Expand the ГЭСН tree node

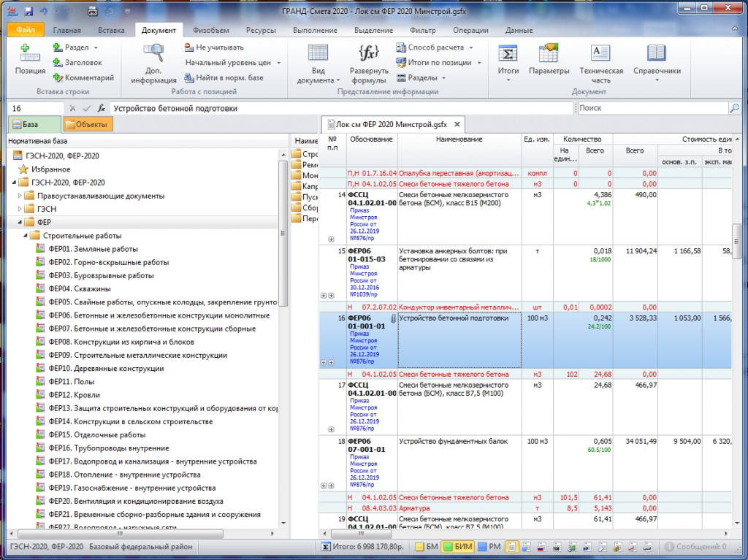(x=20, y=209)
